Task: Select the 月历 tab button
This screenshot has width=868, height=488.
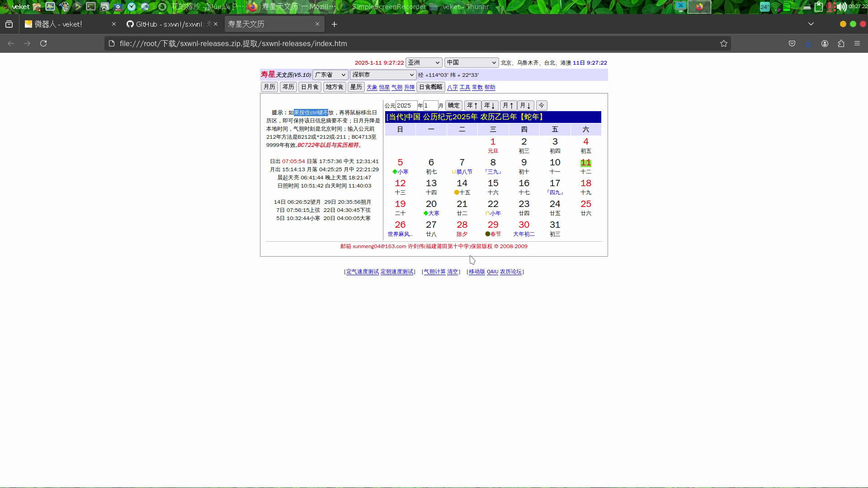Action: 269,87
